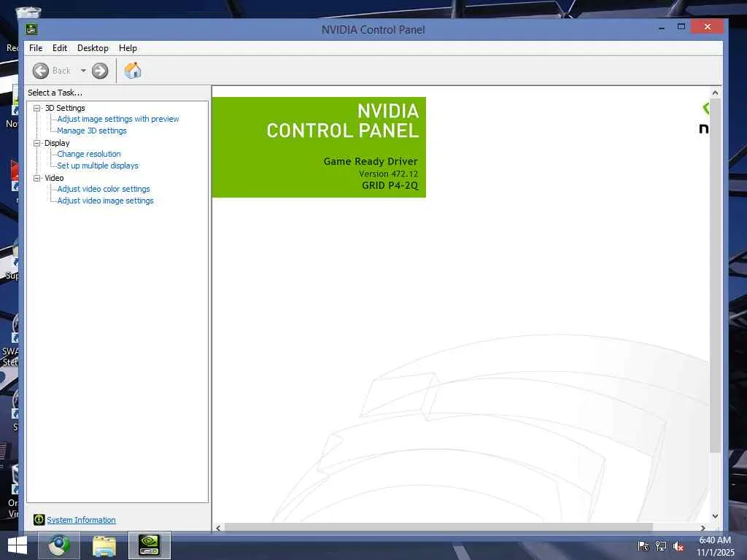Viewport: 747px width, 560px height.
Task: Open Adjust video color settings
Action: click(104, 189)
